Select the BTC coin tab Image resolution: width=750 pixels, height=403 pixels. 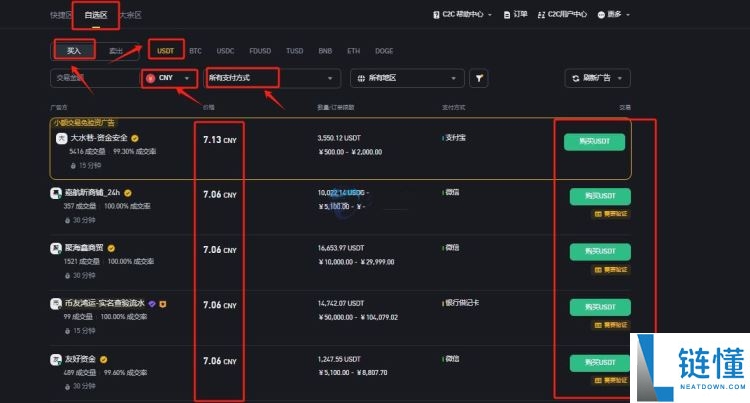[x=196, y=51]
